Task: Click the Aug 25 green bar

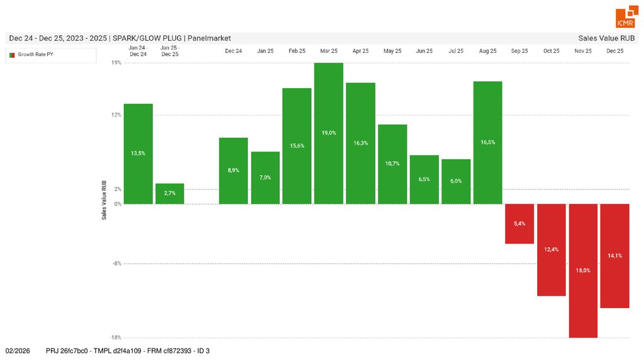Action: pyautogui.click(x=487, y=143)
